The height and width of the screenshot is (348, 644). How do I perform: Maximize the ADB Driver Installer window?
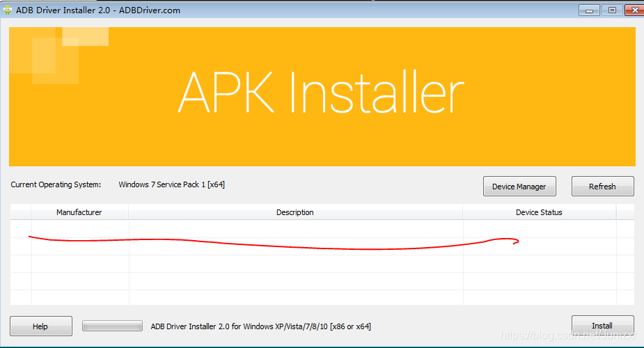pos(612,10)
